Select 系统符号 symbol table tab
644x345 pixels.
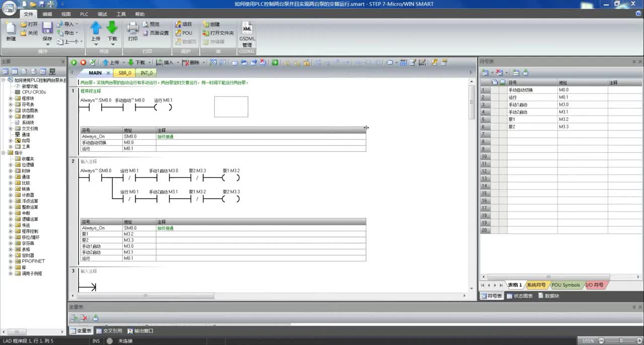coord(536,285)
